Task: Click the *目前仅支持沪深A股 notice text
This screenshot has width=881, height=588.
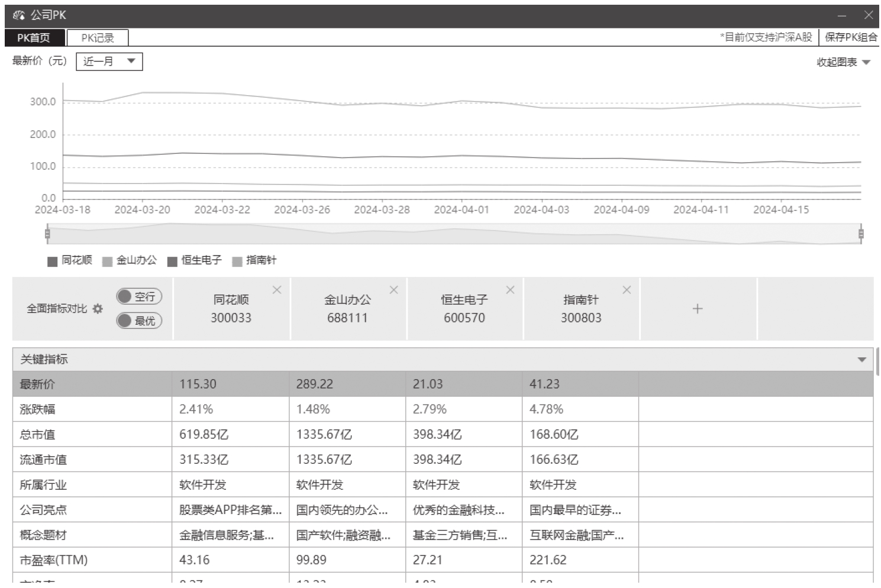Action: 766,37
